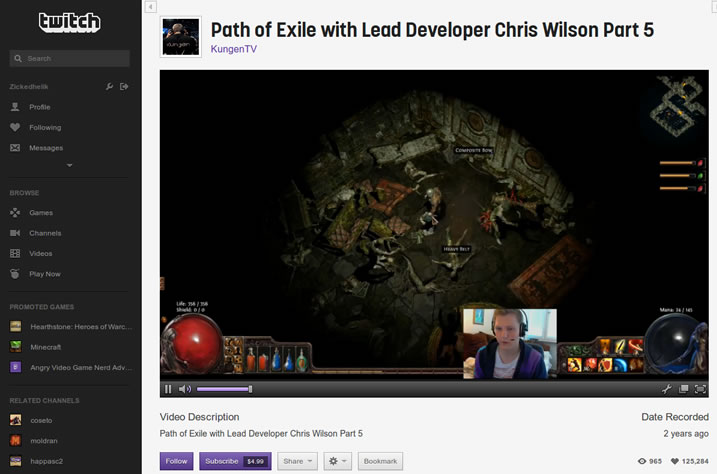Click the logout icon beside username
Viewport: 717px width, 474px height.
point(124,86)
